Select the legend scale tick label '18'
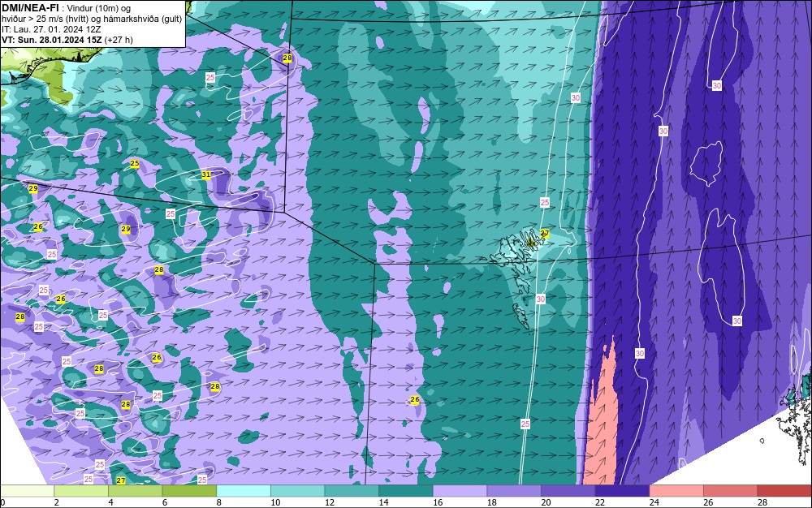 (491, 502)
